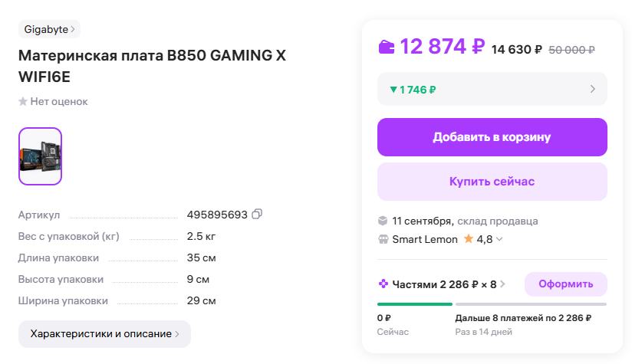Click the orange seller rating star
This screenshot has width=632, height=364.
point(468,239)
